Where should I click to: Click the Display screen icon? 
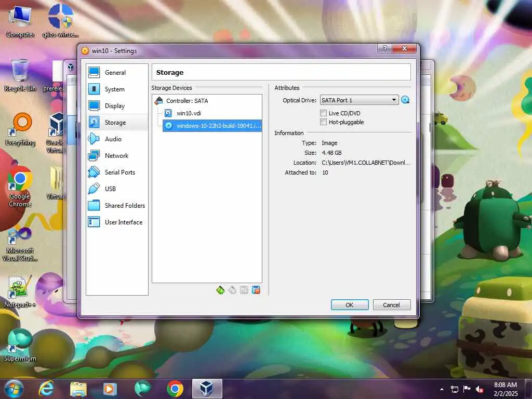click(x=94, y=105)
